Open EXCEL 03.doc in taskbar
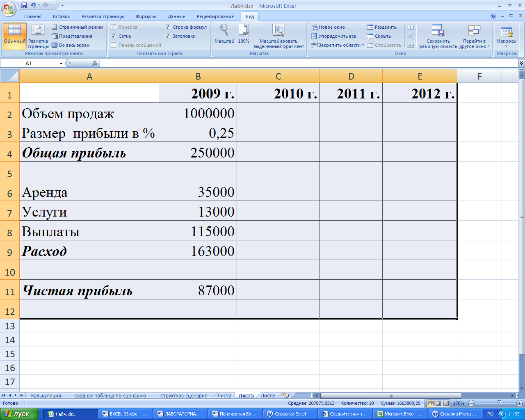 click(x=126, y=414)
